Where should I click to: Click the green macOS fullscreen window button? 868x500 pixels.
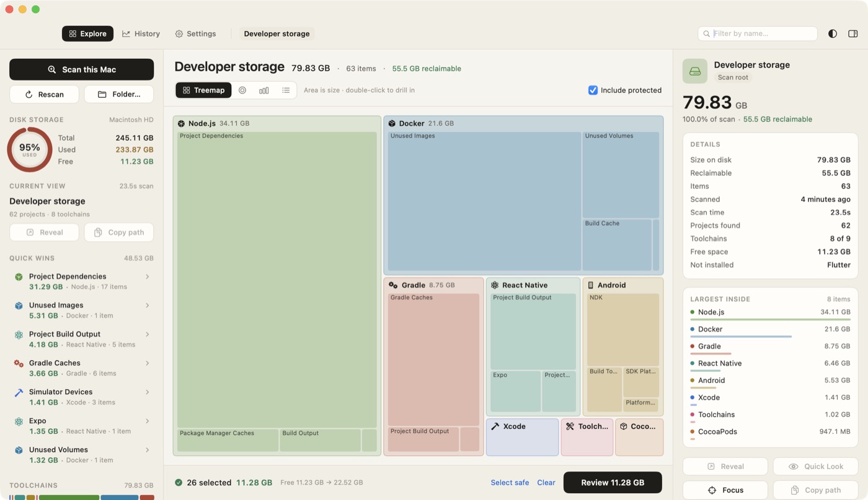[35, 9]
